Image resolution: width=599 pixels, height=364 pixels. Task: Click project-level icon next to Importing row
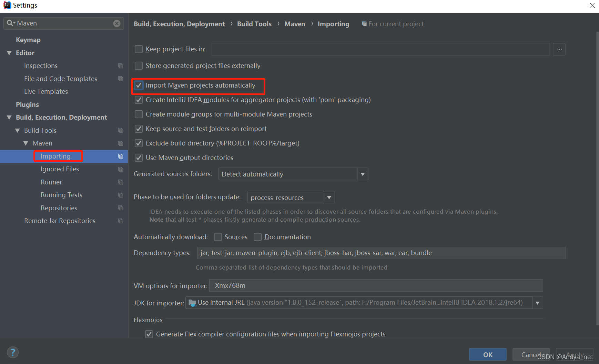[x=120, y=156]
